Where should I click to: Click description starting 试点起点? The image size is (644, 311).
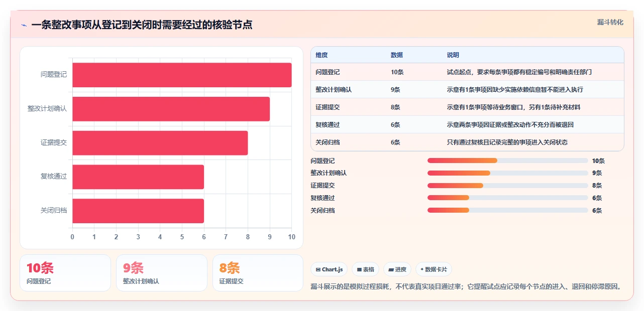coord(519,72)
